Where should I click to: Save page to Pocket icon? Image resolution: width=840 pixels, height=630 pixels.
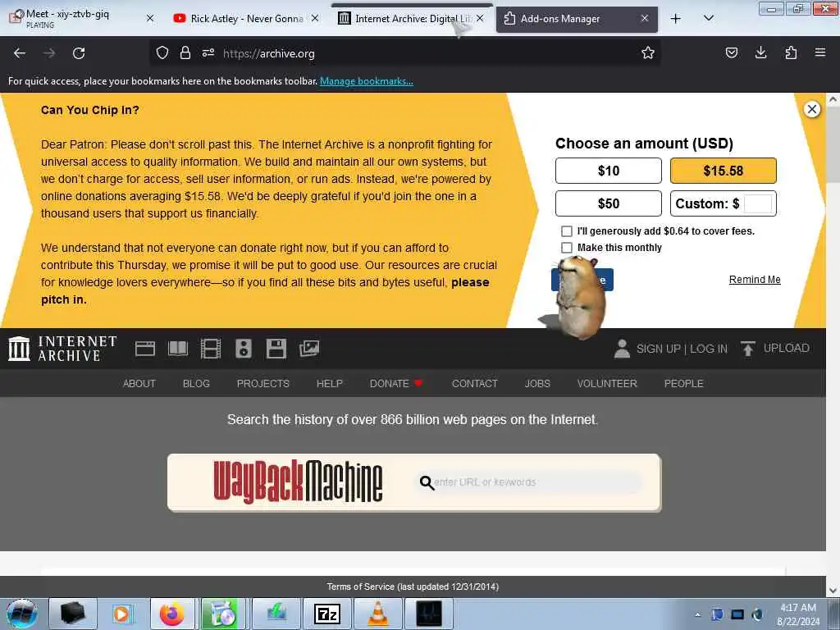[x=731, y=53]
